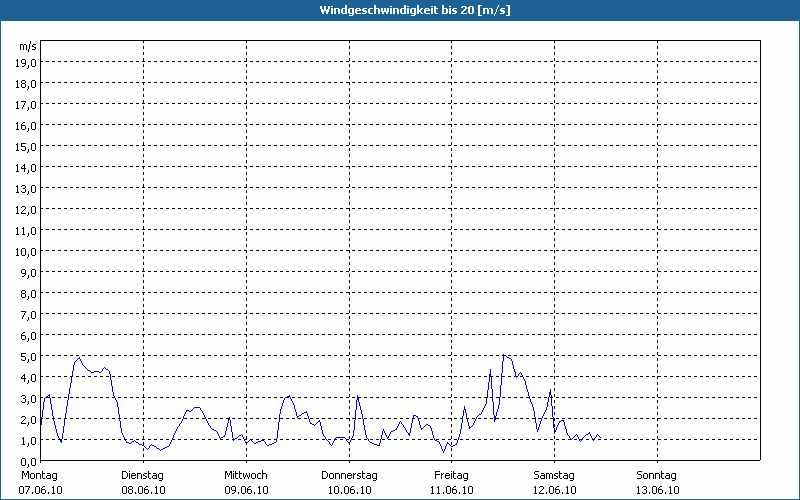Click the '4,0' y-axis value
The image size is (800, 500).
(29, 378)
